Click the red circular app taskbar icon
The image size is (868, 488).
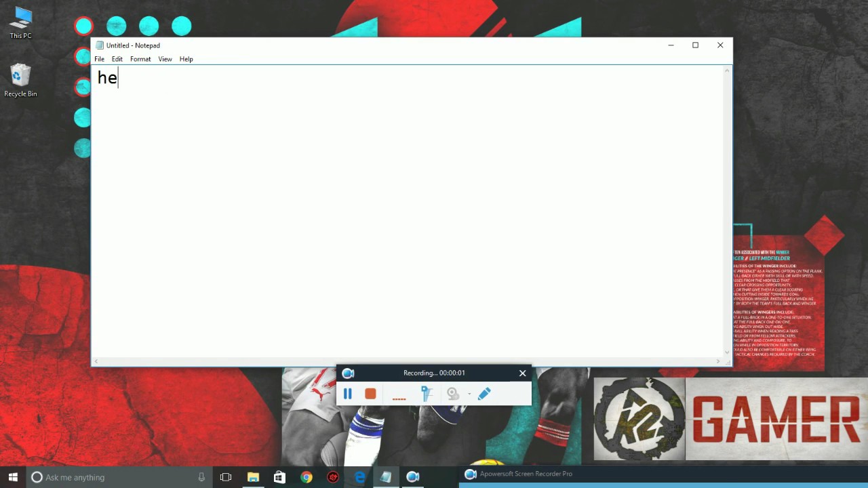[x=333, y=477]
